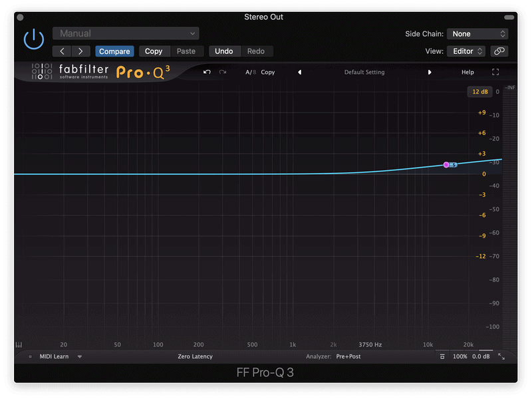Click the Stereo Out window title
The height and width of the screenshot is (399, 532).
pos(263,17)
